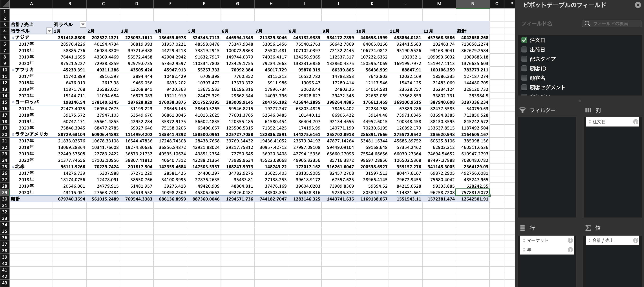Image resolution: width=644 pixels, height=287 pixels.
Task: Click the フィルター funnel icon
Action: click(x=523, y=110)
